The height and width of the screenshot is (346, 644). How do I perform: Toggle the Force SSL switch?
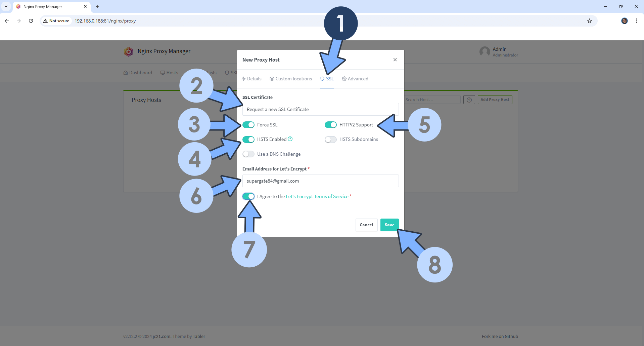tap(248, 125)
